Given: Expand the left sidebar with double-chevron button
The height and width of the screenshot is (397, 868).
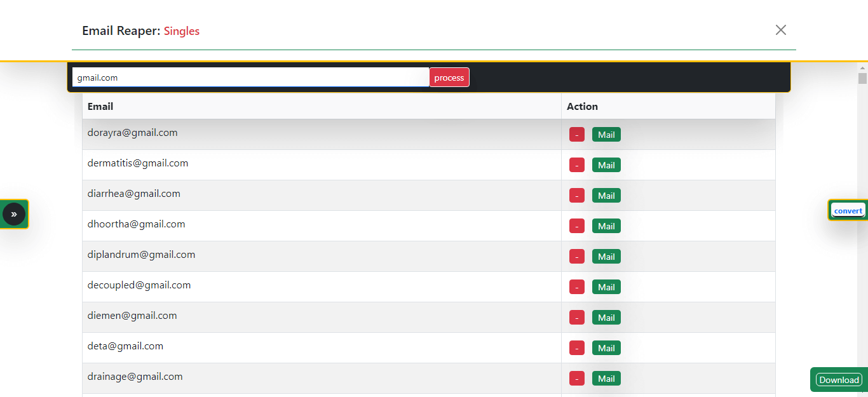Looking at the screenshot, I should [14, 215].
